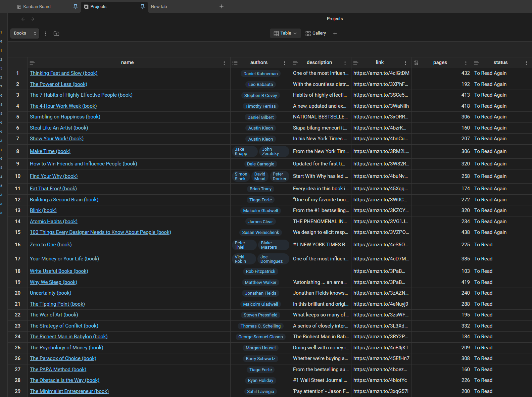Open The Power of Less (book)
The height and width of the screenshot is (397, 532).
point(58,84)
